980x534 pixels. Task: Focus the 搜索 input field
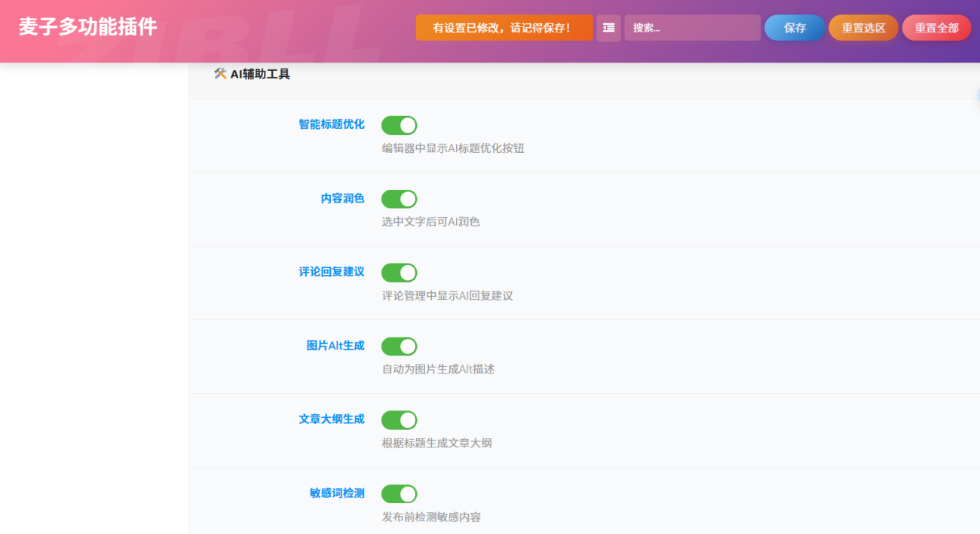692,28
